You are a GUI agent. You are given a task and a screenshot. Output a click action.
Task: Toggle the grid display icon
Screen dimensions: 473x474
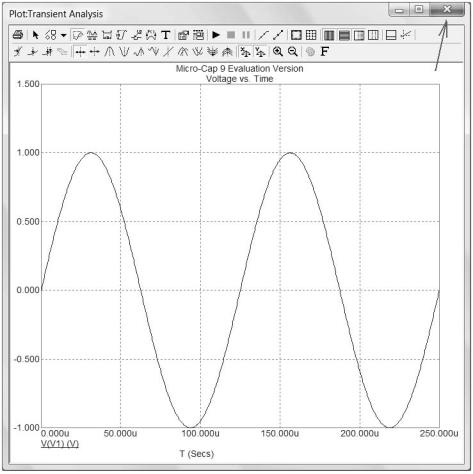tap(311, 35)
